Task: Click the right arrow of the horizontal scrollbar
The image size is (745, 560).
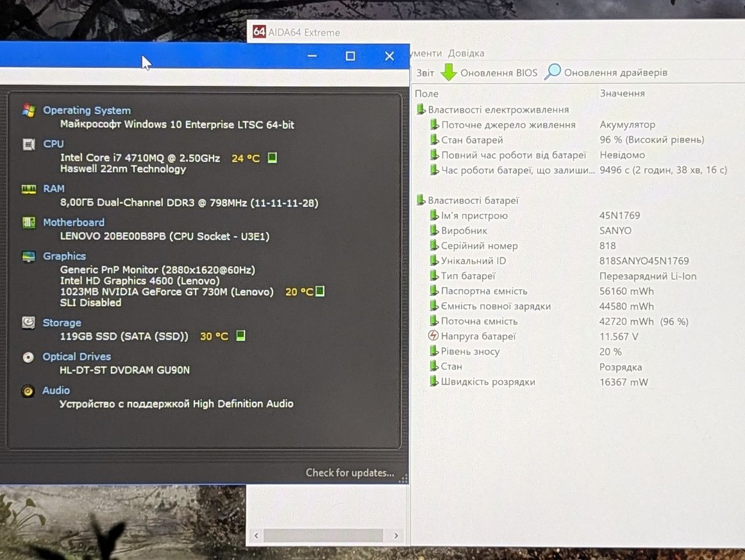Action: pyautogui.click(x=396, y=535)
